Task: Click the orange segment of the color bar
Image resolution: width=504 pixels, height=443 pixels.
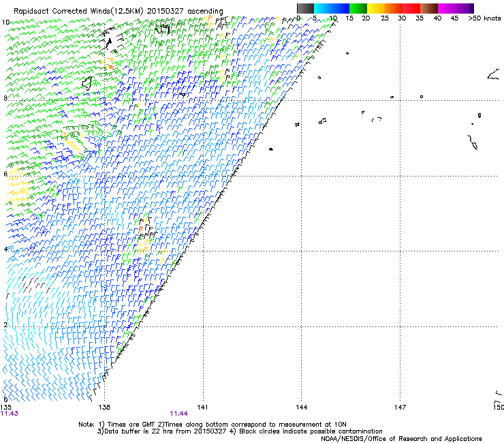Action: click(x=394, y=8)
